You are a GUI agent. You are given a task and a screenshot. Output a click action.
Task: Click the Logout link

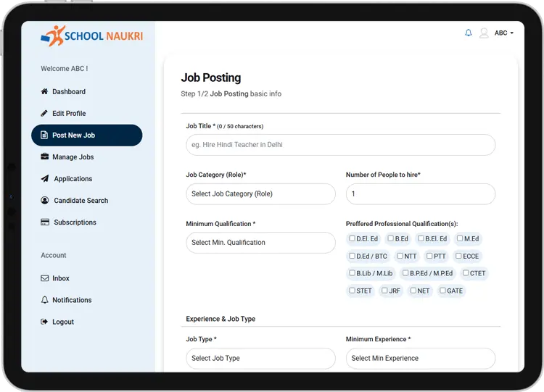tap(63, 322)
